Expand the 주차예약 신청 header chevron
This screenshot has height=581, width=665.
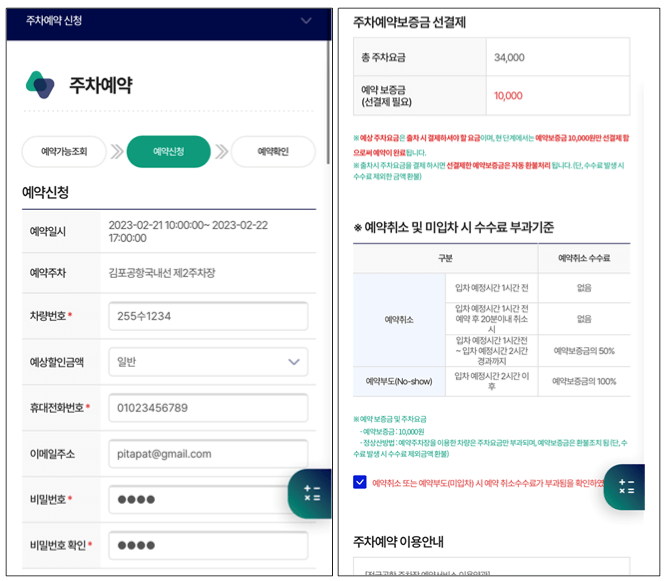tap(306, 20)
